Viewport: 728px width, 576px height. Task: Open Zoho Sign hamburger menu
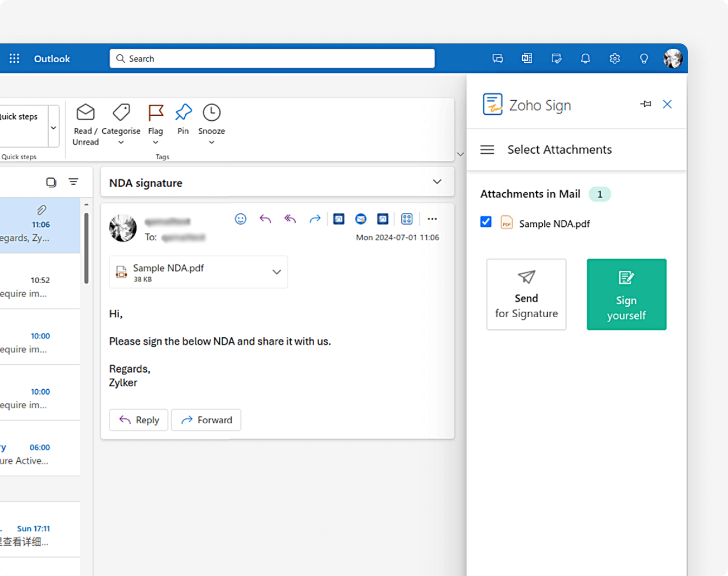487,149
